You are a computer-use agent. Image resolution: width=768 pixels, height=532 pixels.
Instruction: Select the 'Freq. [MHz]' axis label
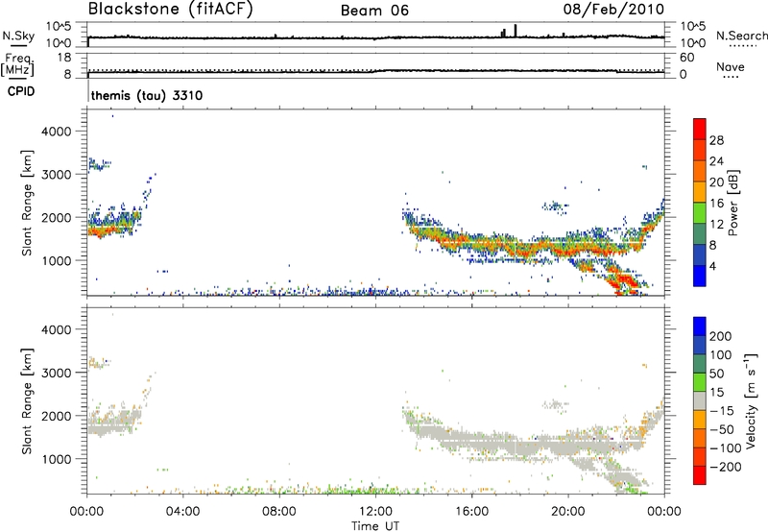(17, 64)
